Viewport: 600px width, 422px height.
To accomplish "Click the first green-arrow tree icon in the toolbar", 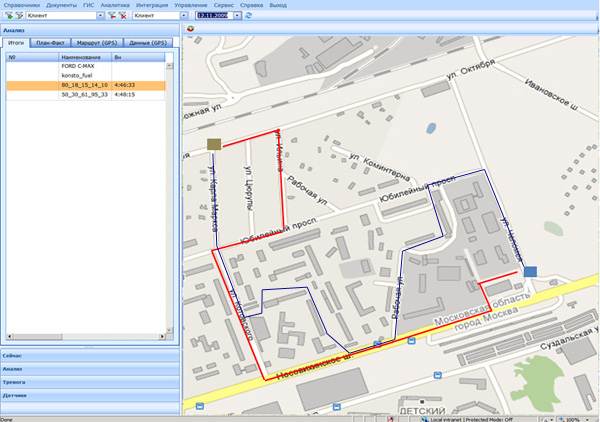I will tap(9, 16).
